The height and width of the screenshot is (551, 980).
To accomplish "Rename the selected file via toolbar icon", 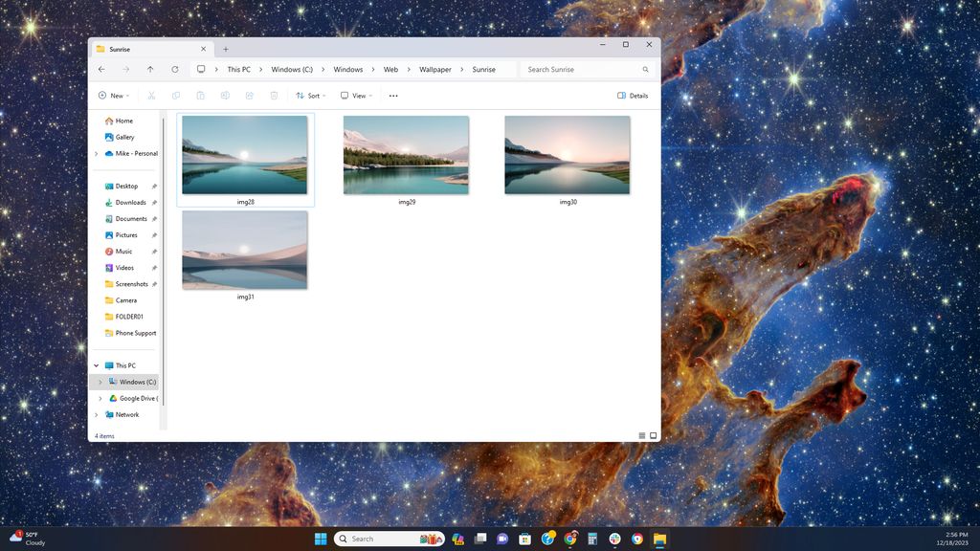I will (x=225, y=96).
